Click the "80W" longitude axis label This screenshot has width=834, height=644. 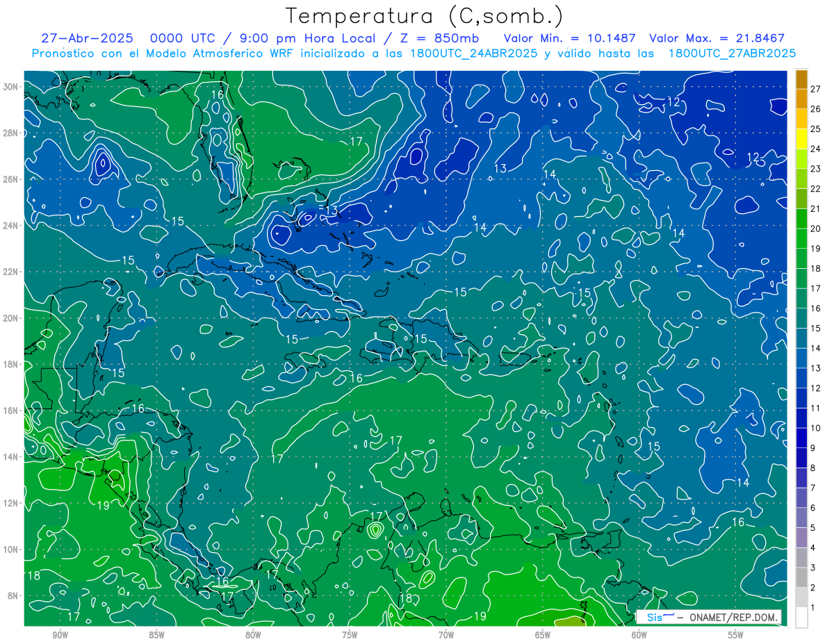253,635
